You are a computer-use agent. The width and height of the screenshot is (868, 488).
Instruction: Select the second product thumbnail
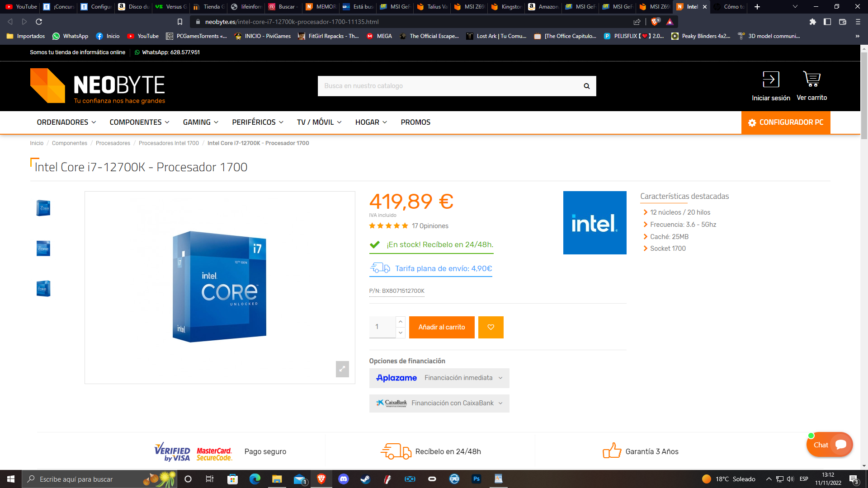[43, 248]
